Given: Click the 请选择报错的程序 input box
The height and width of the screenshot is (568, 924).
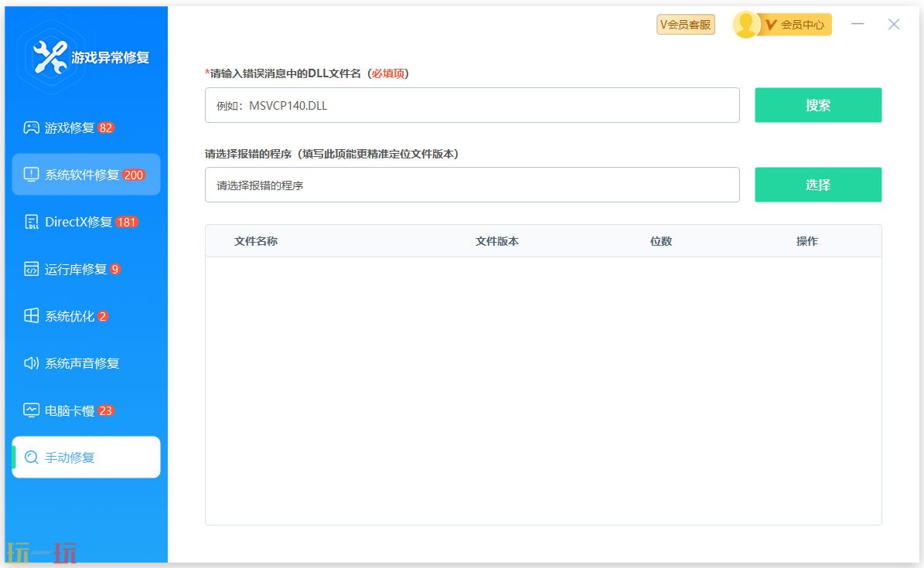Looking at the screenshot, I should tap(472, 185).
